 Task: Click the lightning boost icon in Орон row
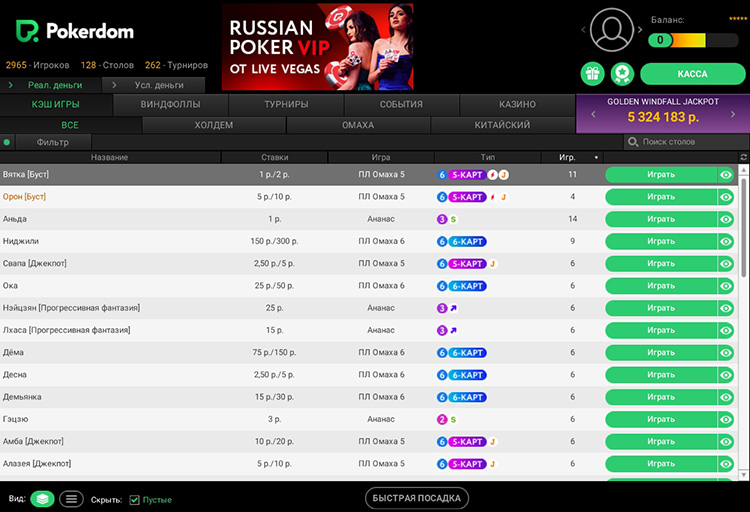pyautogui.click(x=492, y=197)
